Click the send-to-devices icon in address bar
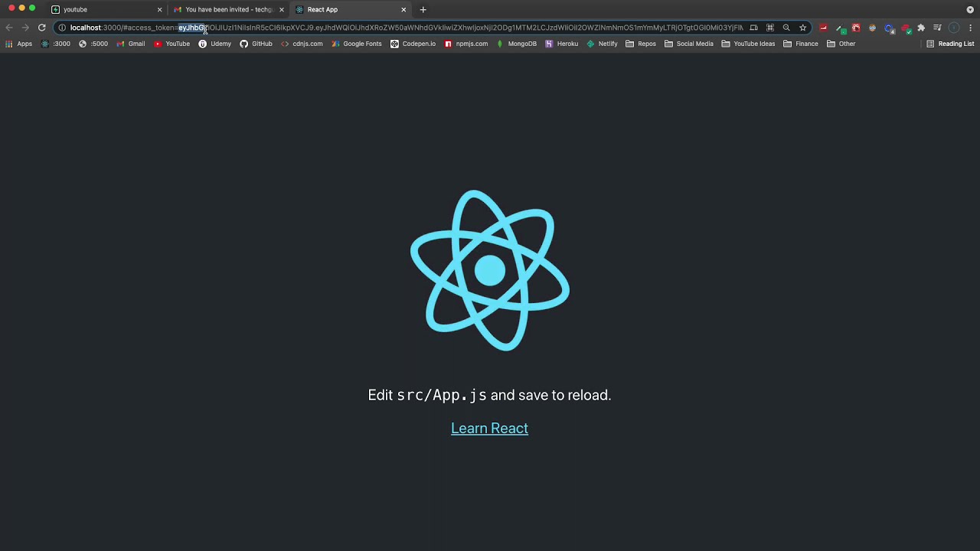The width and height of the screenshot is (980, 551). [753, 28]
